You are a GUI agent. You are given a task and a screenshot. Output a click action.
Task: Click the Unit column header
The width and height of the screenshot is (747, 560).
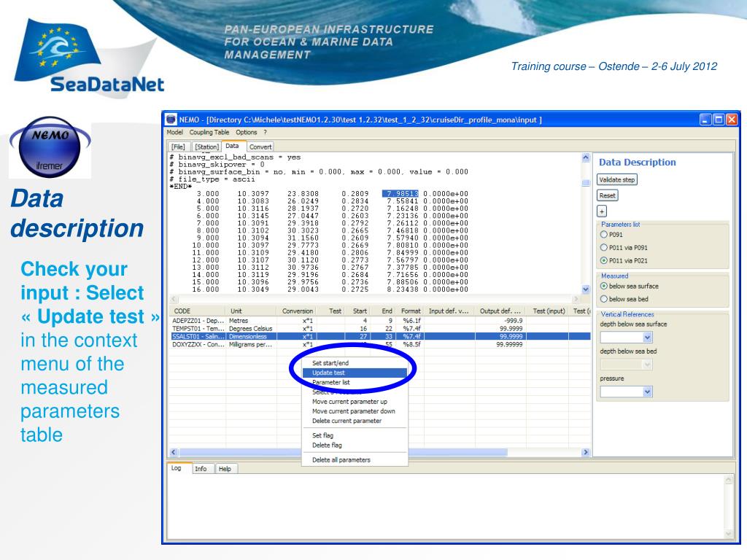point(251,311)
